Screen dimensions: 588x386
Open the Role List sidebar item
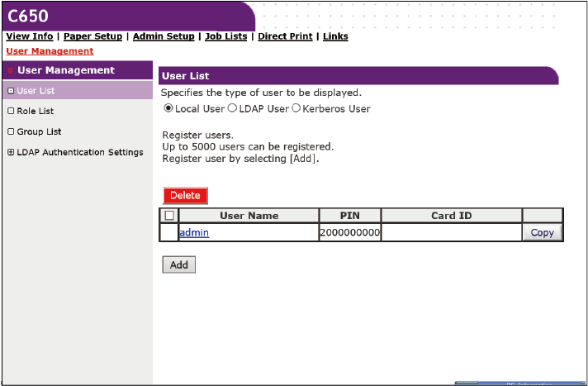35,111
